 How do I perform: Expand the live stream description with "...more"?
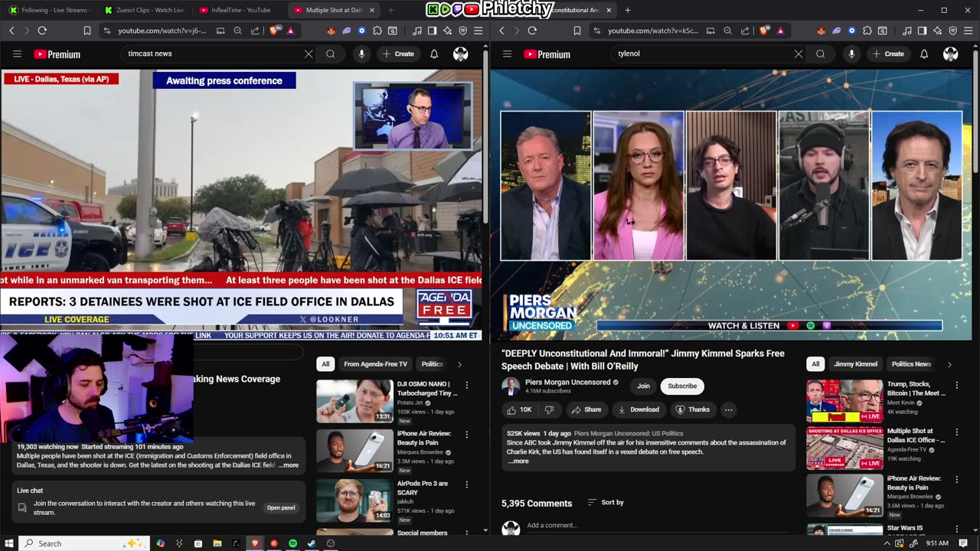pos(289,465)
